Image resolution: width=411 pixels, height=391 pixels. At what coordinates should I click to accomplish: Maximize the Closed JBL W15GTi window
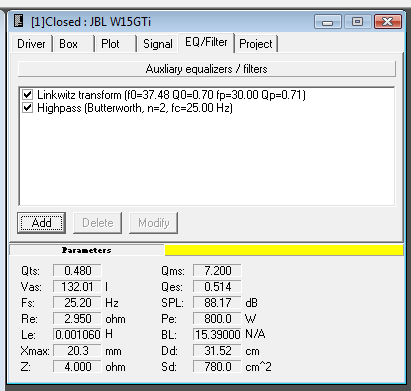pos(357,22)
